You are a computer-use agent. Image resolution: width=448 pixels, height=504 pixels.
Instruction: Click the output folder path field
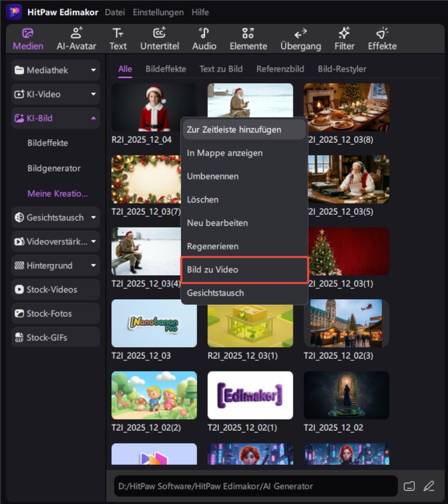(x=255, y=486)
